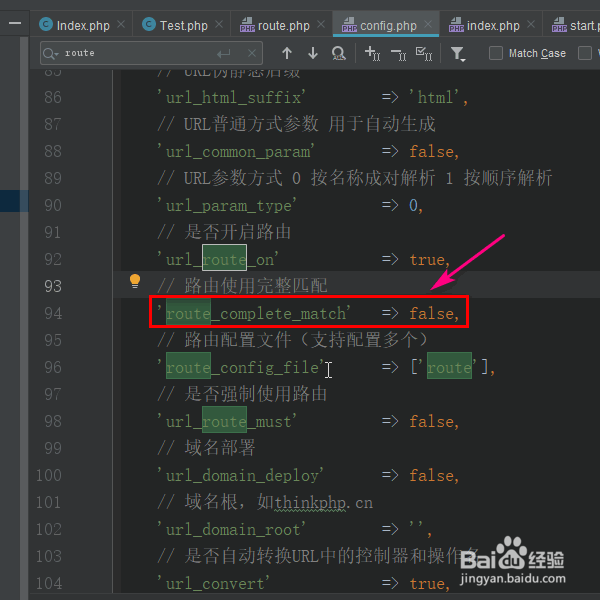Toggle the checkbox right of Match Case
600x600 pixels.
click(x=585, y=53)
